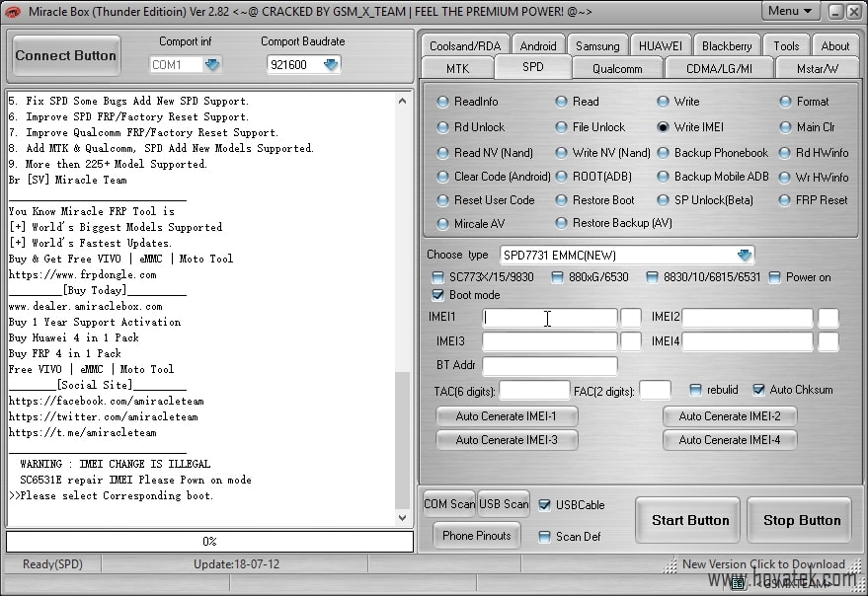The image size is (868, 596).
Task: Switch to the Qualcomm tab
Action: pyautogui.click(x=617, y=69)
